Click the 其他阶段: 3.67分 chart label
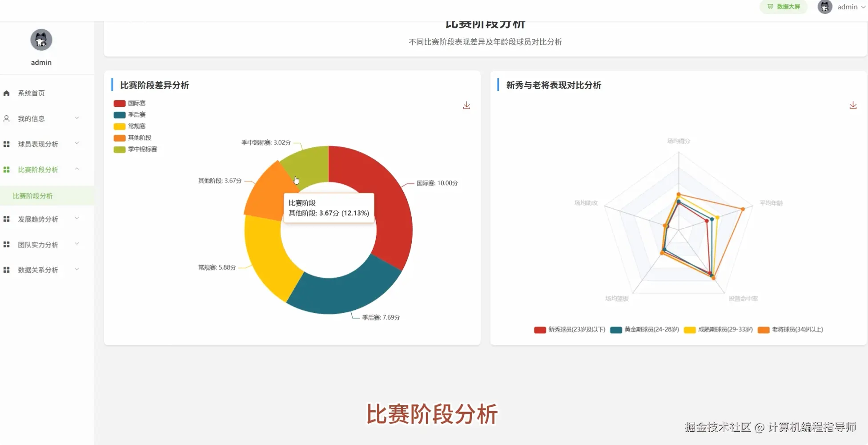The width and height of the screenshot is (868, 445). point(220,181)
